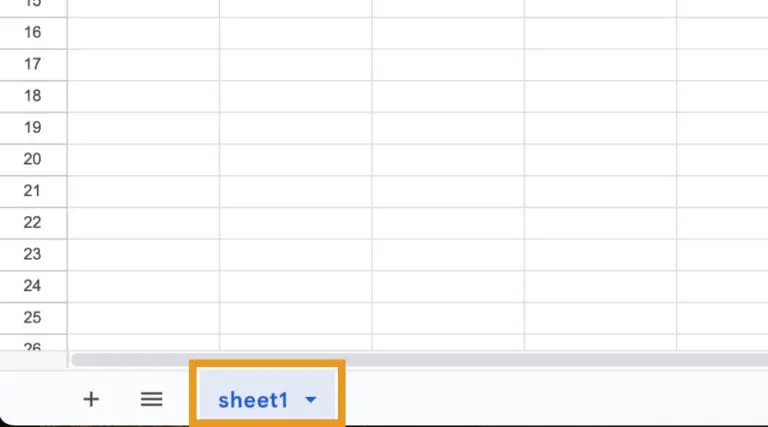
Task: Select row 24 from the row numbers
Action: [x=33, y=286]
